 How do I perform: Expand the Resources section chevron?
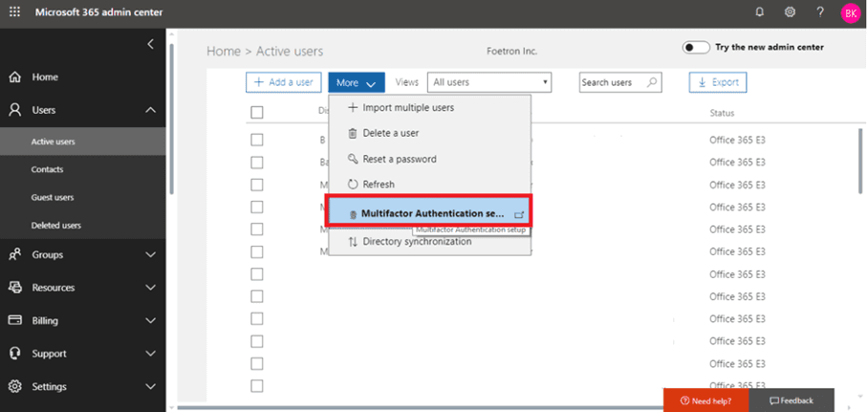pyautogui.click(x=150, y=288)
